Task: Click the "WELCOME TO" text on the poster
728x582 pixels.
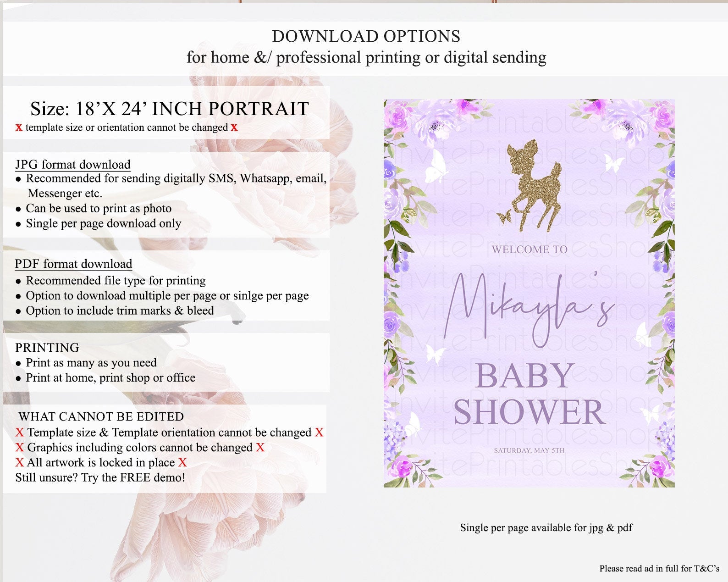Action: [x=529, y=249]
